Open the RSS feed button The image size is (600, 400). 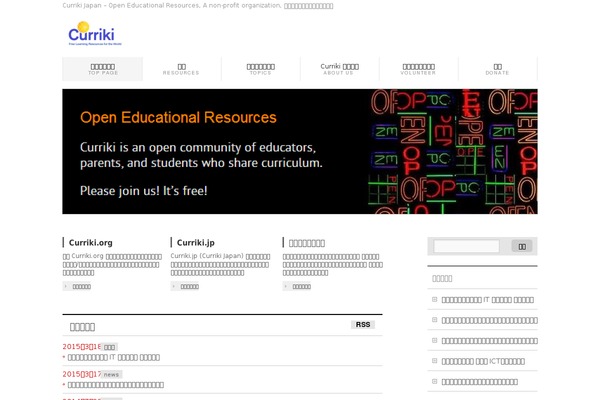point(363,325)
